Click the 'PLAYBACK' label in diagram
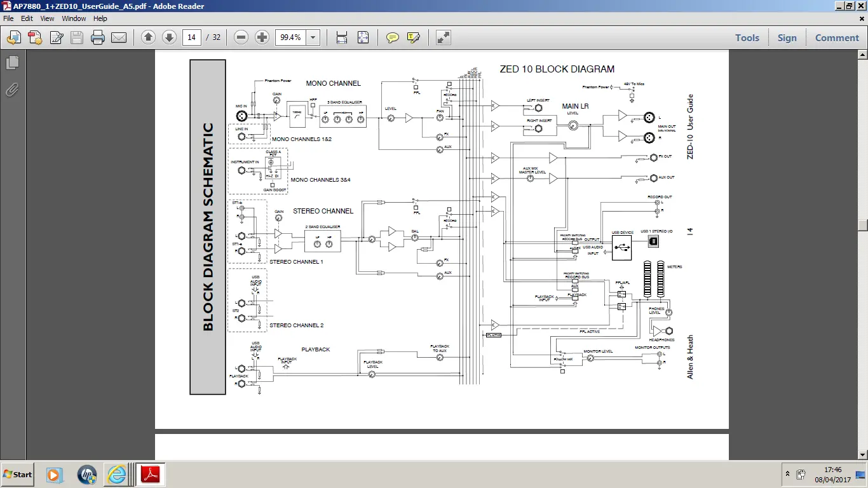 coord(316,349)
